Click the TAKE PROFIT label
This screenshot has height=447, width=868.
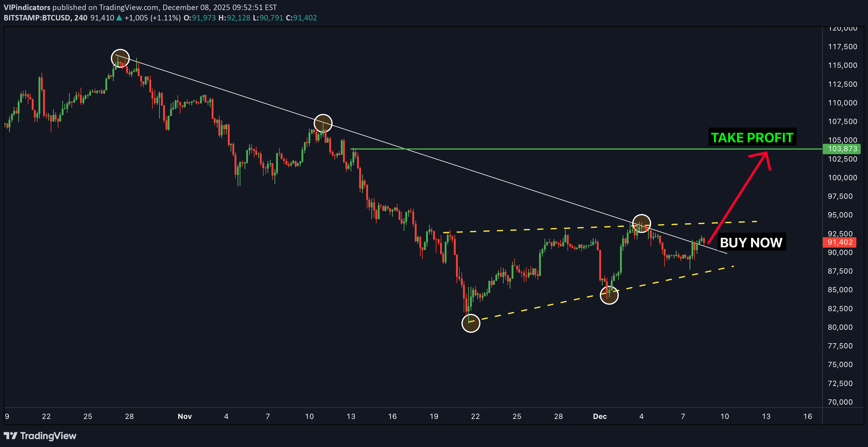(752, 137)
